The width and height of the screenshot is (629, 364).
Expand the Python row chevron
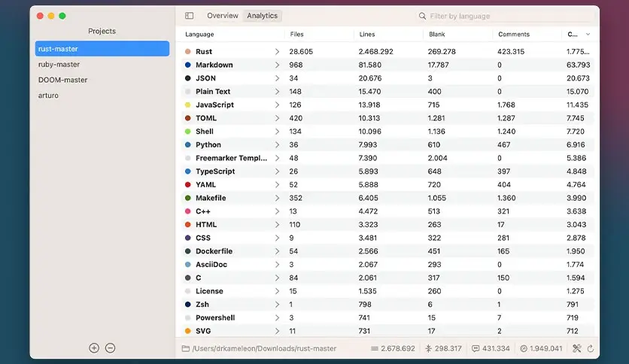(x=277, y=144)
